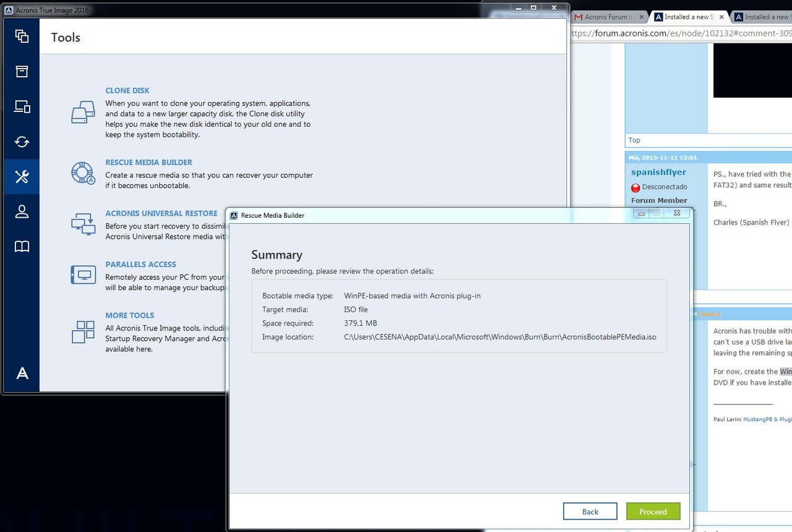Click the Rescue Media Builder title bar icon
792x532 pixels.
point(234,215)
